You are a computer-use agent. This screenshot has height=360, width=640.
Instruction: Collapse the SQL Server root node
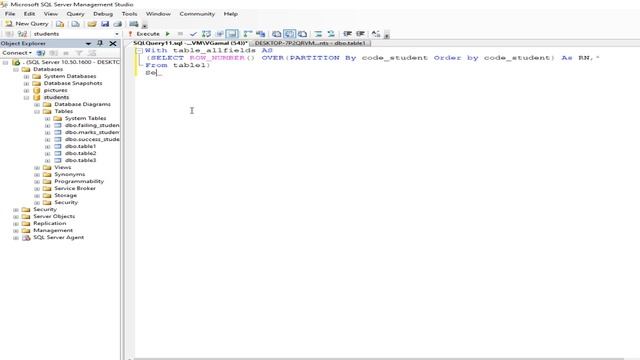[x=5, y=62]
